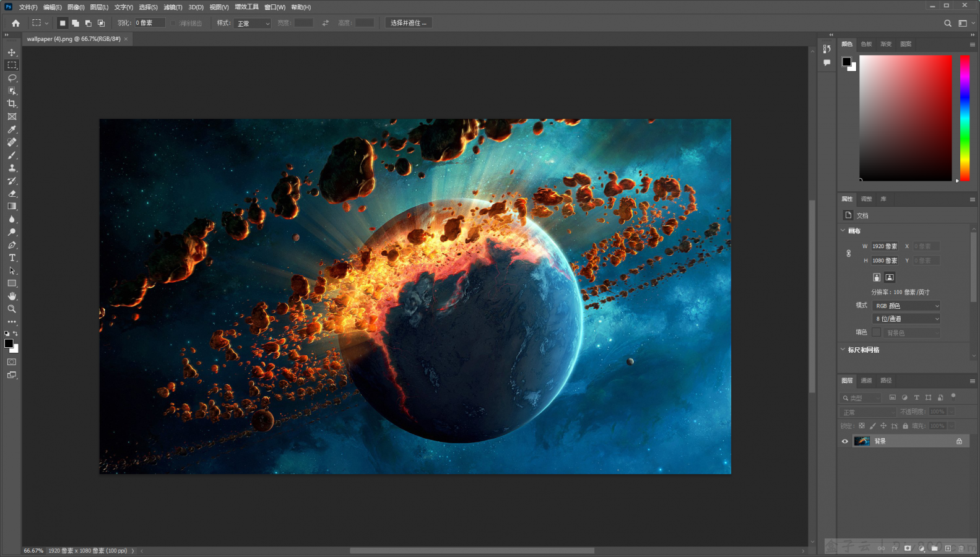Close the wallpaper (4).png document tab
Screen dimensions: 980x557
(126, 39)
